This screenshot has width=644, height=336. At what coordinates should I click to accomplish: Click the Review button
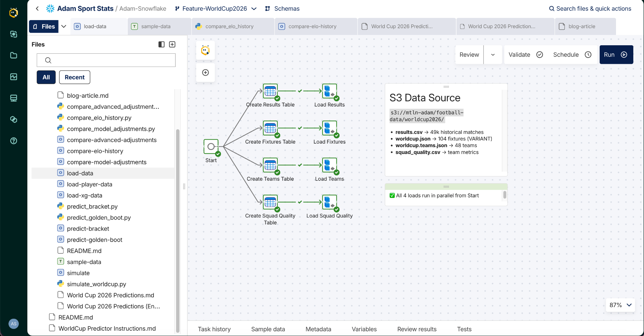(x=469, y=55)
